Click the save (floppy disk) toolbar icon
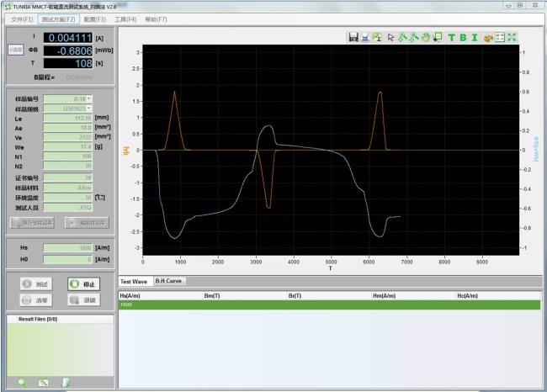Viewport: 547px width, 392px height. point(353,37)
